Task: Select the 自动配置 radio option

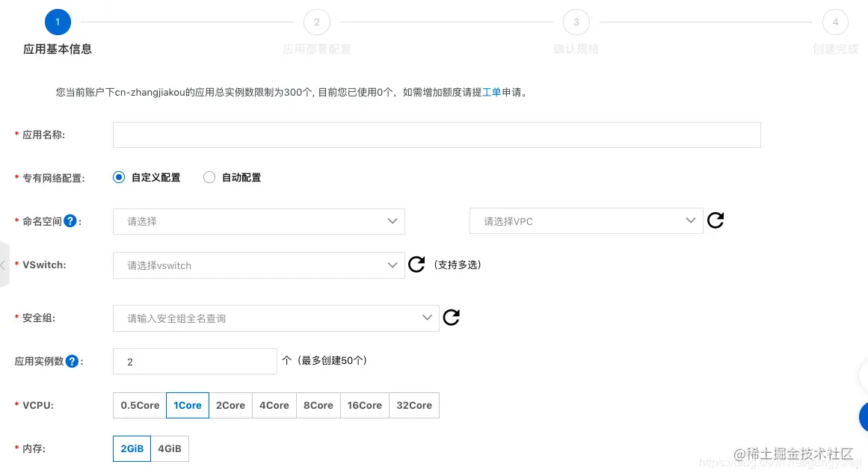Action: coord(209,176)
